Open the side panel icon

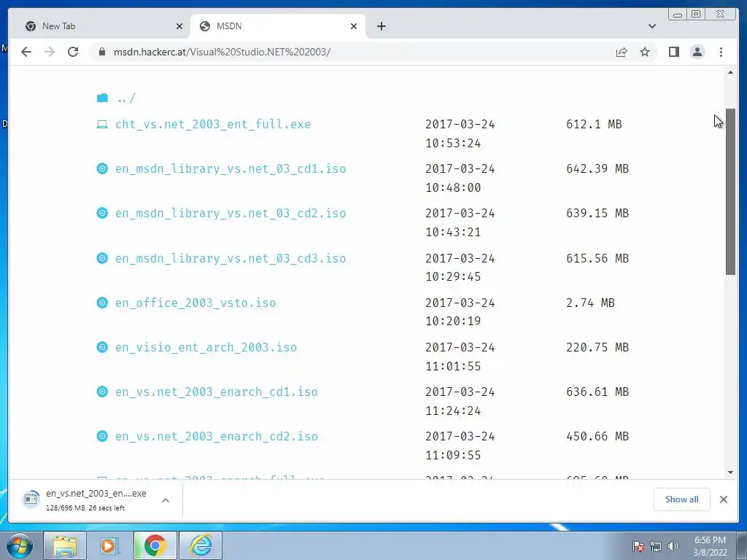pos(673,52)
